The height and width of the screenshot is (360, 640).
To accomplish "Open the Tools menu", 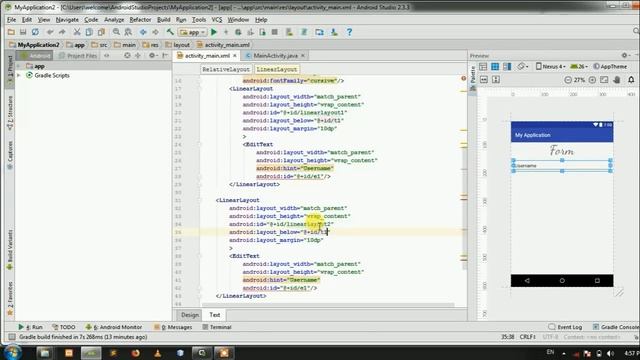I will click(199, 20).
